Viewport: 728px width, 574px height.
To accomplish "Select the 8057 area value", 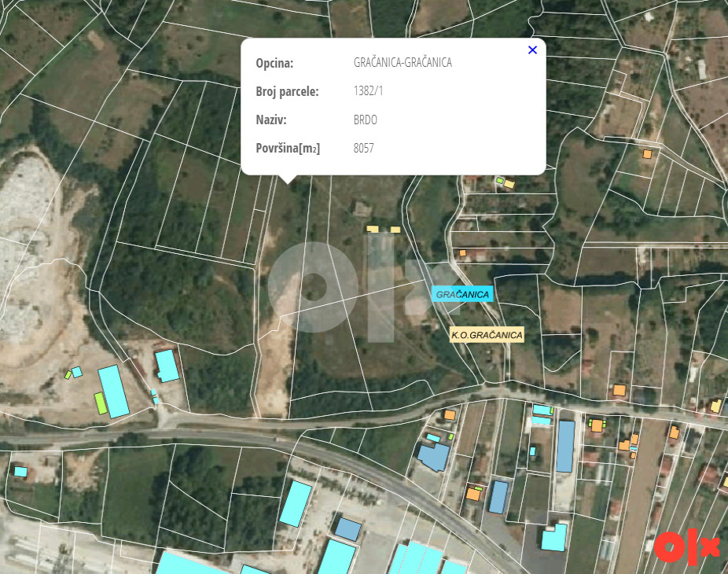I will [363, 148].
